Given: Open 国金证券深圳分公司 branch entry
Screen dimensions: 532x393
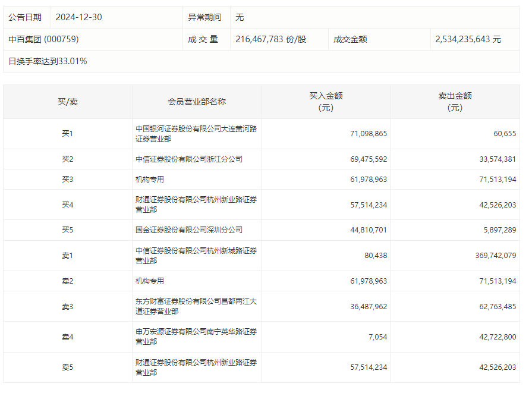Looking at the screenshot, I should click(188, 230).
